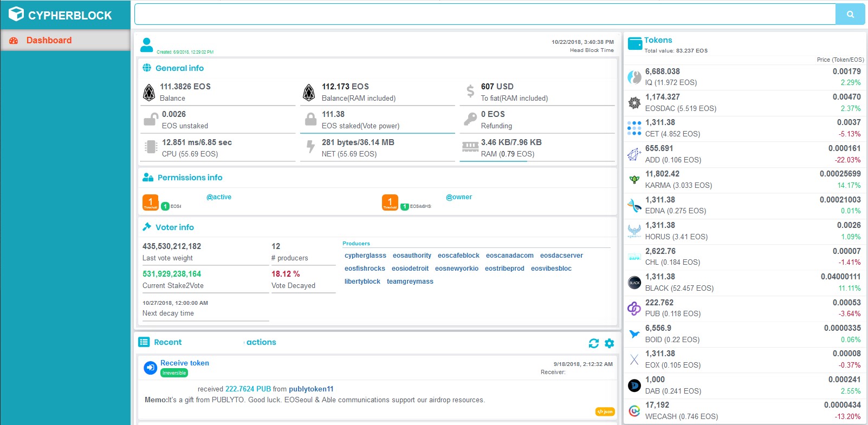
Task: Click the Receive token action title
Action: click(185, 363)
